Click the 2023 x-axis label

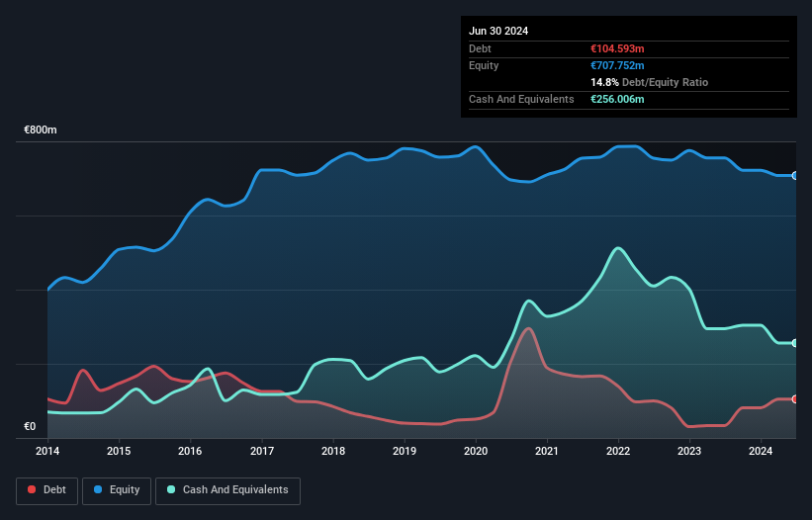click(689, 451)
